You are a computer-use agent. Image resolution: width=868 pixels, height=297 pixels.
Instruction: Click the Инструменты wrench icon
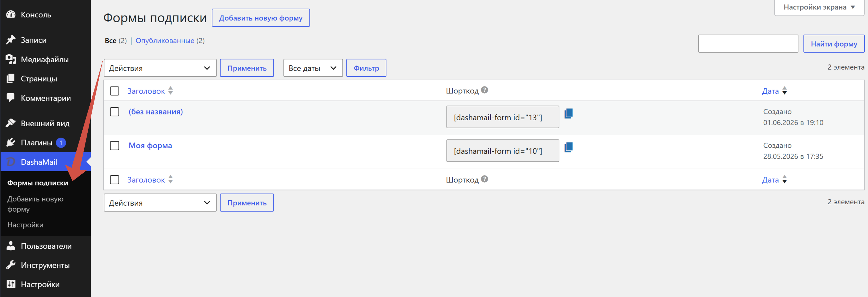point(11,265)
